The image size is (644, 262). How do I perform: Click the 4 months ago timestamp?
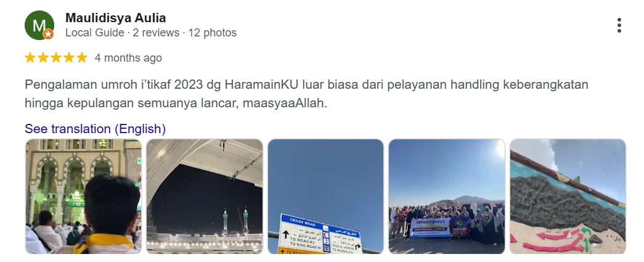[x=128, y=58]
